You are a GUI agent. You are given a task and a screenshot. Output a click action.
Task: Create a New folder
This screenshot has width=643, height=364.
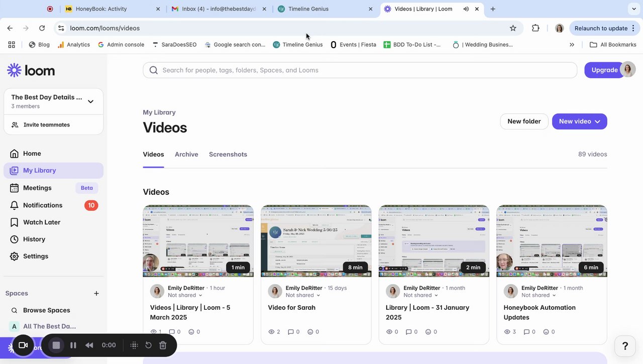524,122
